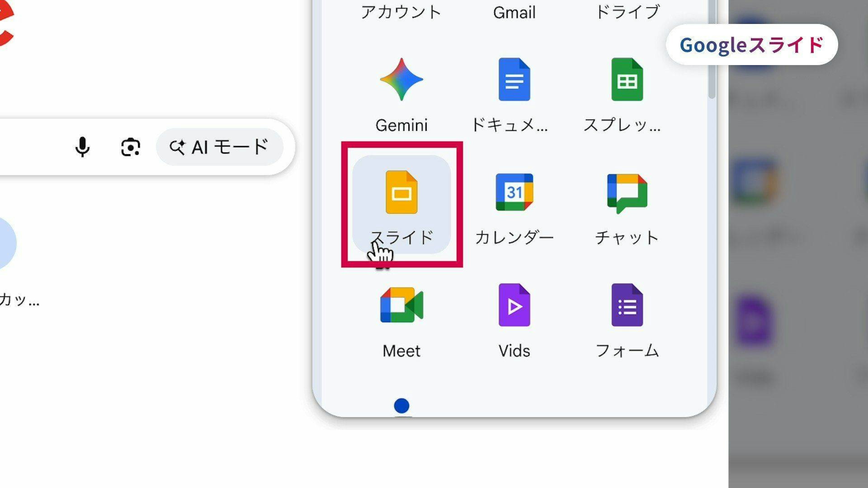Launch the Google Meet app icon

pyautogui.click(x=401, y=305)
